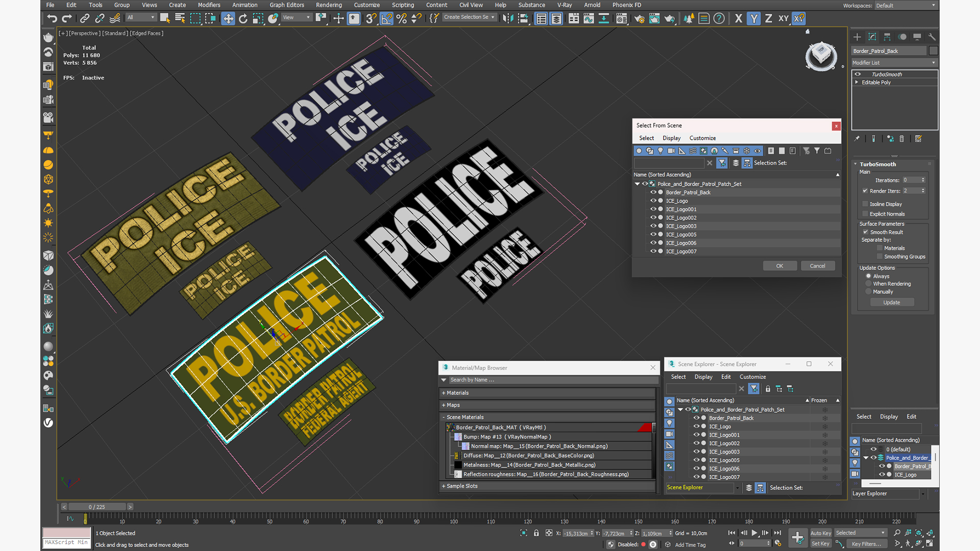Click the viewport ViewCube
Viewport: 980px width, 551px height.
pyautogui.click(x=821, y=55)
